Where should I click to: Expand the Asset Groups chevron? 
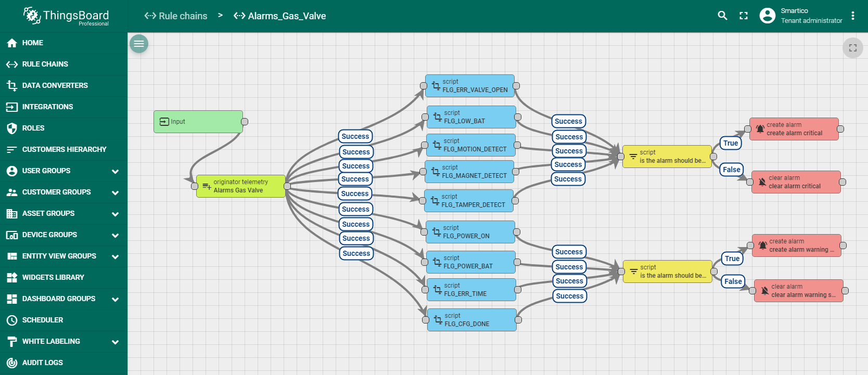(115, 214)
